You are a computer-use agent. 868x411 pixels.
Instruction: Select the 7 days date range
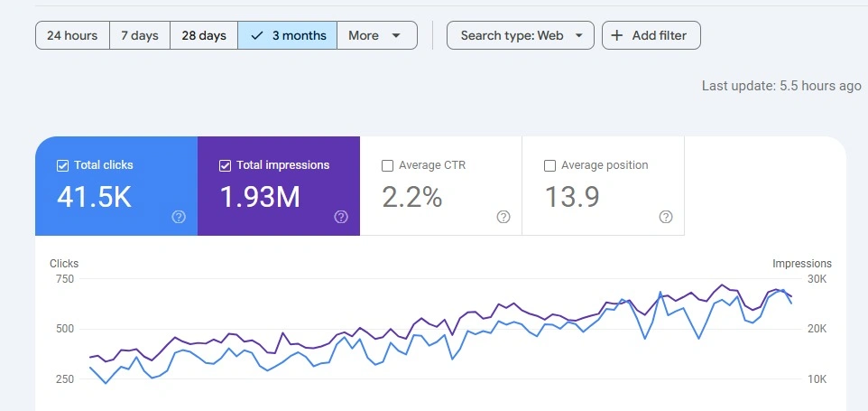[140, 35]
